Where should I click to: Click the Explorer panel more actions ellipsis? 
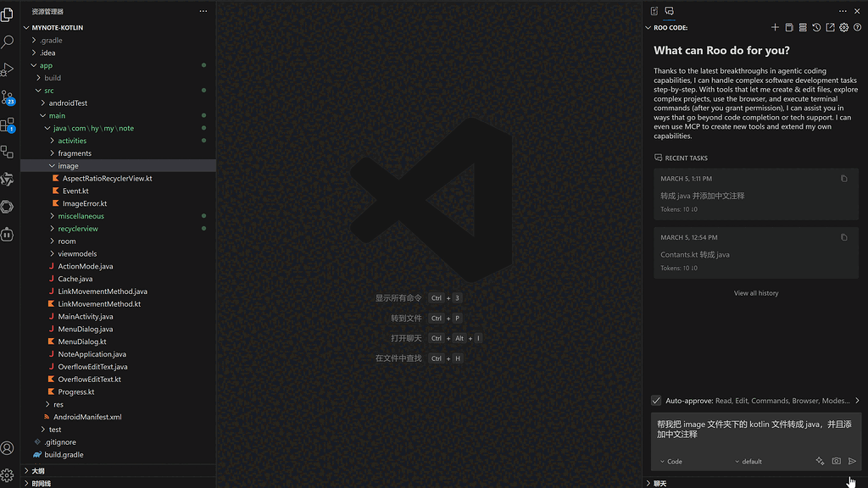(x=203, y=11)
